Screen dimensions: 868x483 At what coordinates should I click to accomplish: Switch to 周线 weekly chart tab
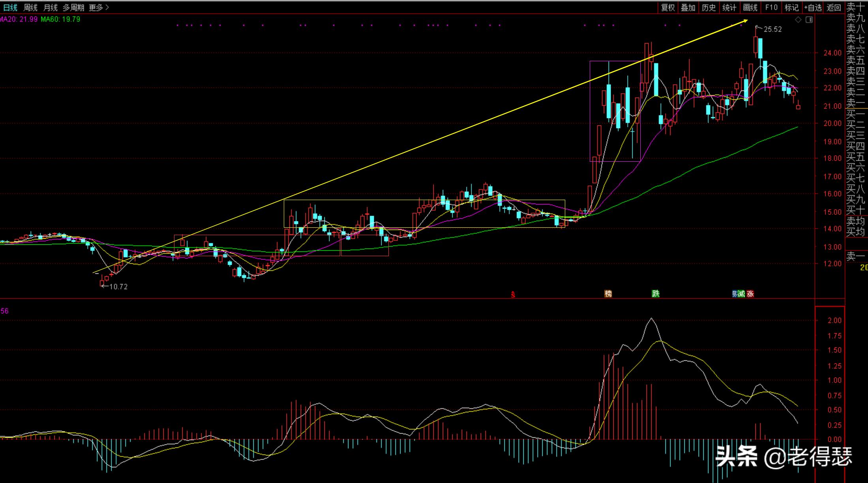[30, 7]
